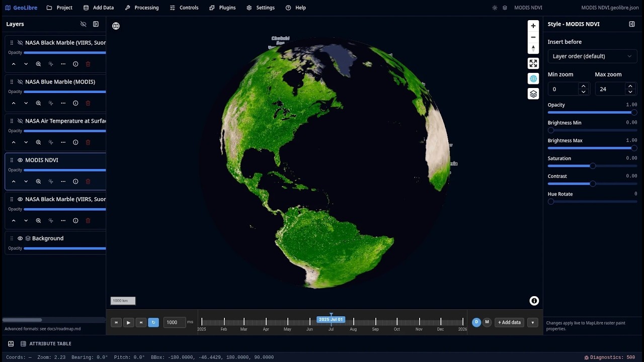Toggle globe view button on map
Screen dimensions: 644x362
[533, 78]
